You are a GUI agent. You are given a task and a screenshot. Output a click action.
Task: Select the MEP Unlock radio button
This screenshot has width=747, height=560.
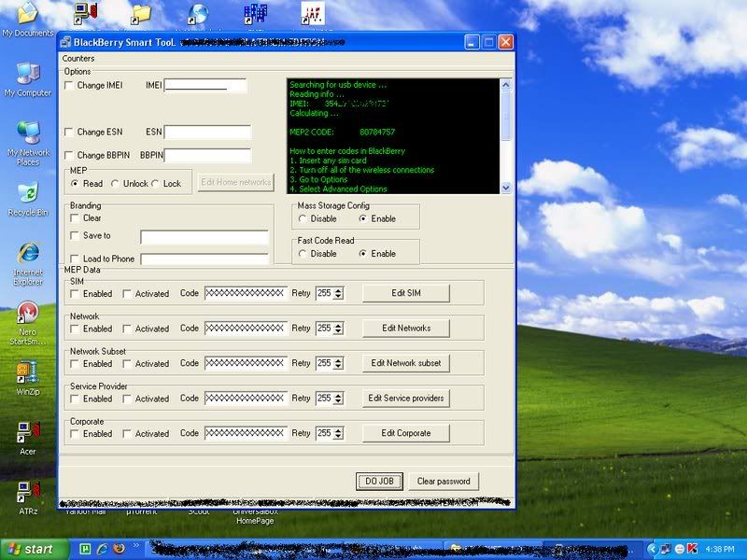pos(115,184)
